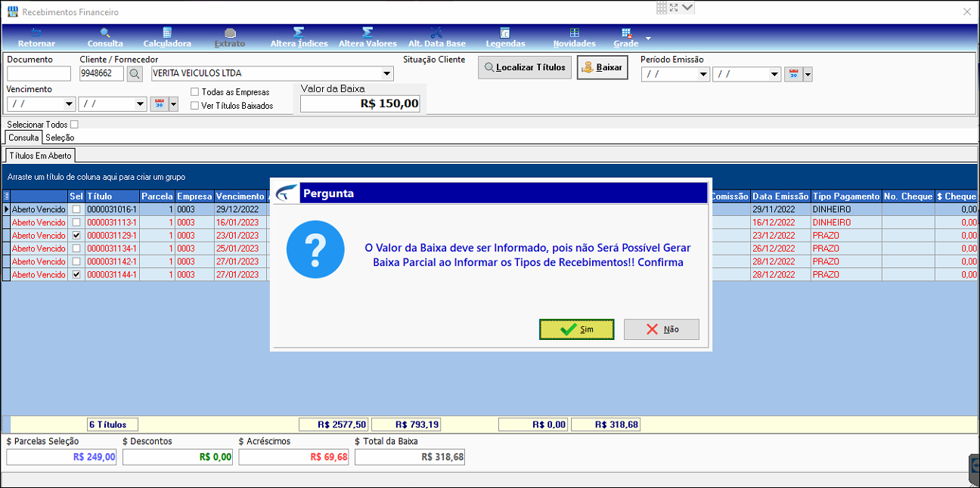Image resolution: width=980 pixels, height=488 pixels.
Task: Select the vencimento cell 29/12/2022
Action: (240, 209)
